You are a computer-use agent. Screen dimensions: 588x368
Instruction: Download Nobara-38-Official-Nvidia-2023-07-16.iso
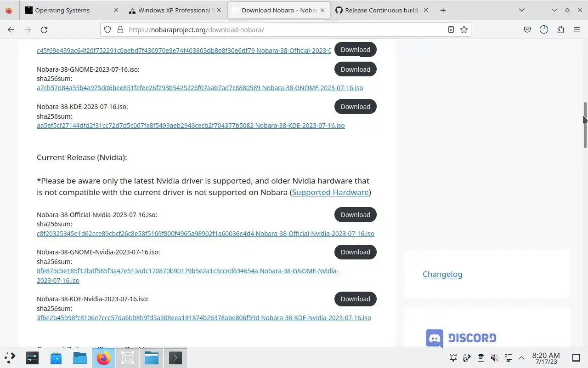pos(355,215)
